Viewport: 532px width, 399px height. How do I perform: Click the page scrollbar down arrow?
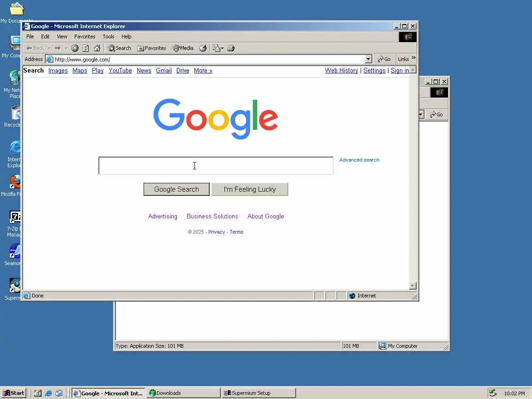pyautogui.click(x=413, y=286)
